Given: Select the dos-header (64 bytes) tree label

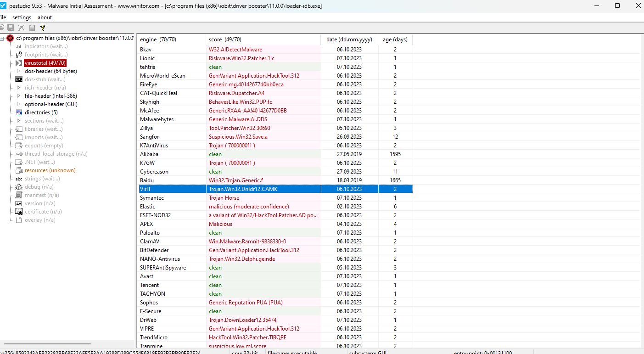Looking at the screenshot, I should 51,71.
